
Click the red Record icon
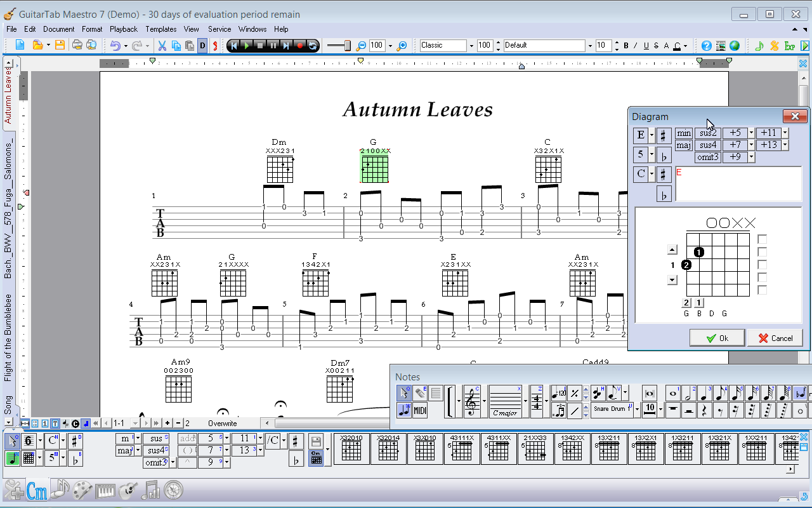point(301,45)
